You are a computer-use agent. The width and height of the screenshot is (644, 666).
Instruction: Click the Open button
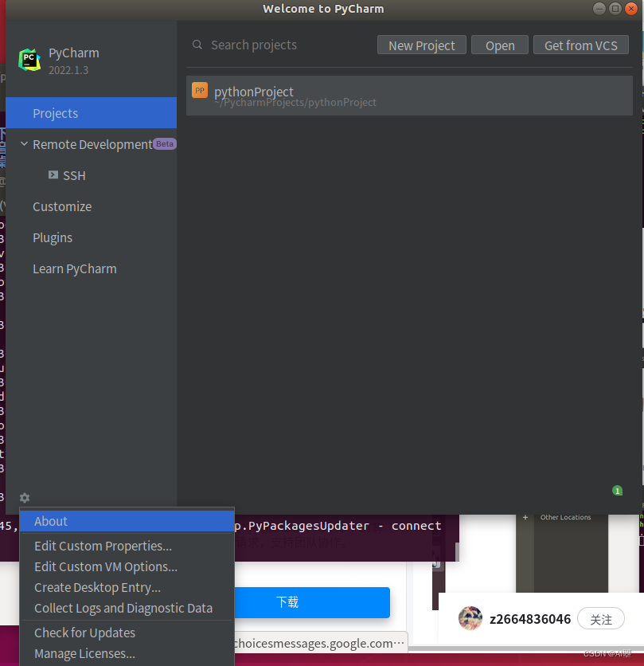point(500,45)
